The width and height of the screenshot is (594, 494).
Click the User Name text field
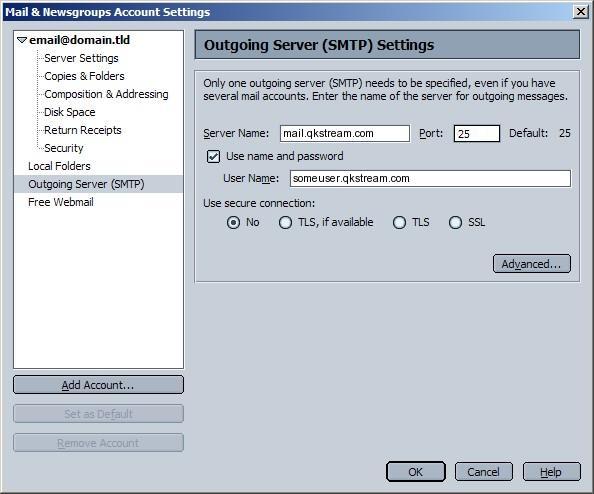click(430, 178)
